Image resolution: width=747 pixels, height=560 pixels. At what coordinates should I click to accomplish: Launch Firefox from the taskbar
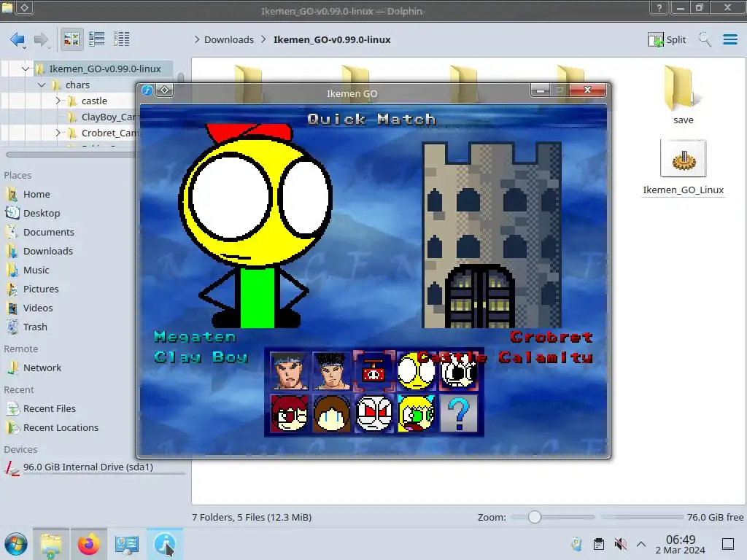coord(88,544)
